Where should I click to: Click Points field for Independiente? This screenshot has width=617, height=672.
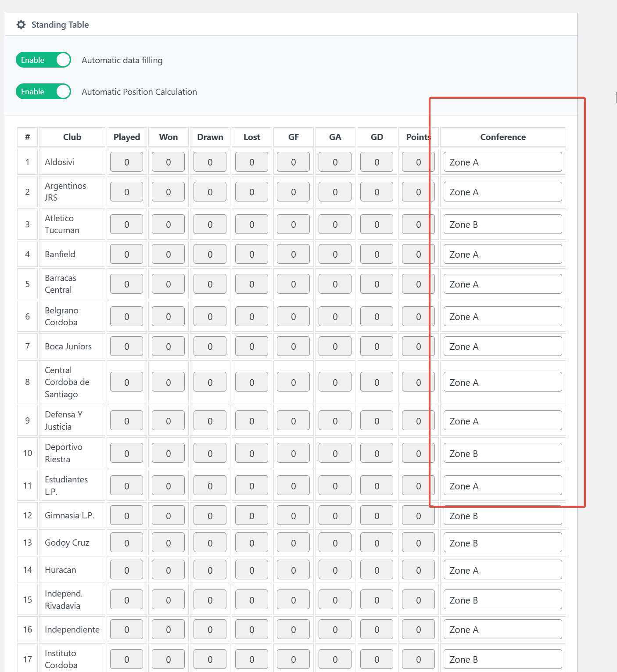point(419,629)
